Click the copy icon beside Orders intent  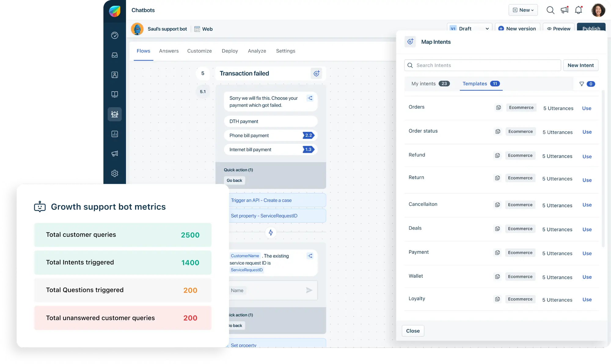[x=498, y=107]
